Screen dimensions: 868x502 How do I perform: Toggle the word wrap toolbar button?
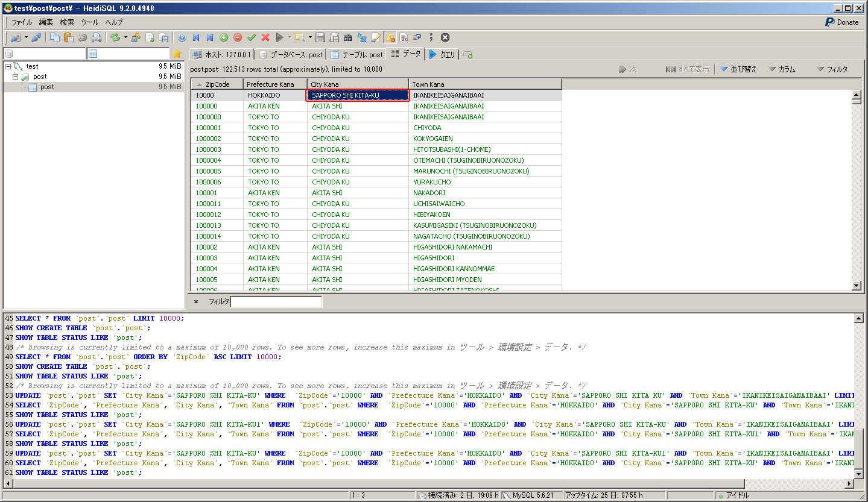[x=417, y=37]
